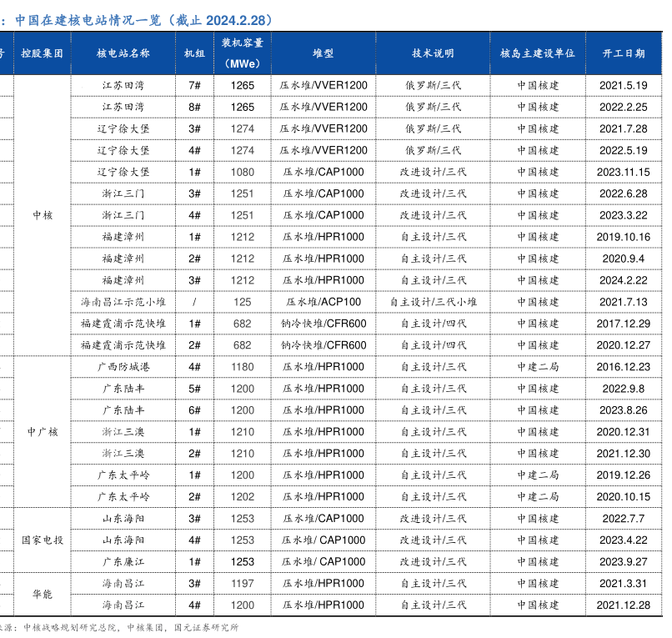This screenshot has width=672, height=638.
Task: Click the 国家电投 group cell
Action: tap(43, 540)
